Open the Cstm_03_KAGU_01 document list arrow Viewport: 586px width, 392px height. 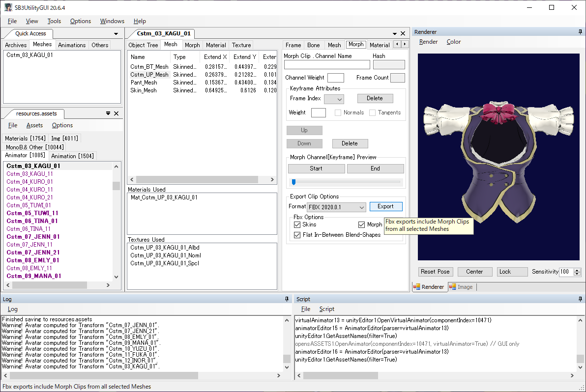(395, 33)
